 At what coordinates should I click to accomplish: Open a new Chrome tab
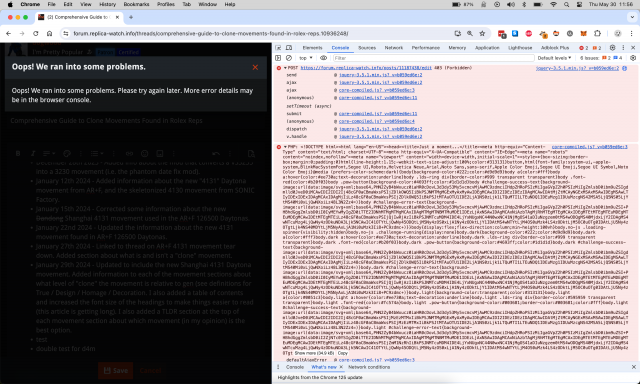point(131,17)
